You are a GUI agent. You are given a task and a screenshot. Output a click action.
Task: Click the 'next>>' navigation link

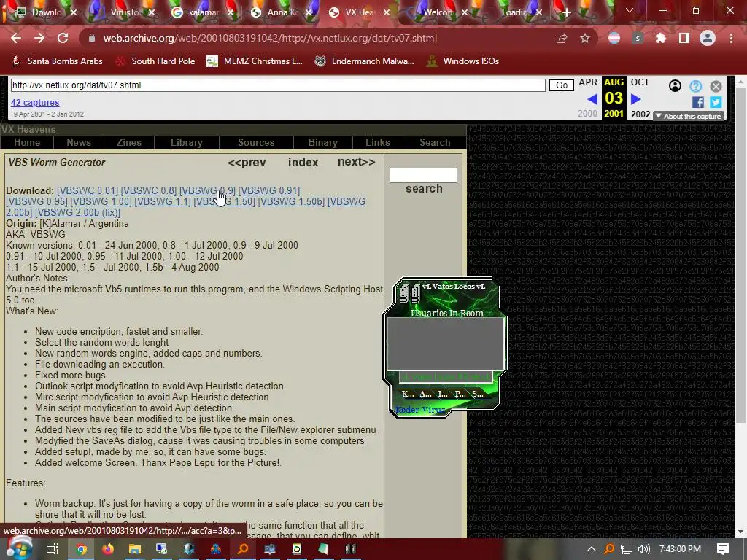pos(356,162)
